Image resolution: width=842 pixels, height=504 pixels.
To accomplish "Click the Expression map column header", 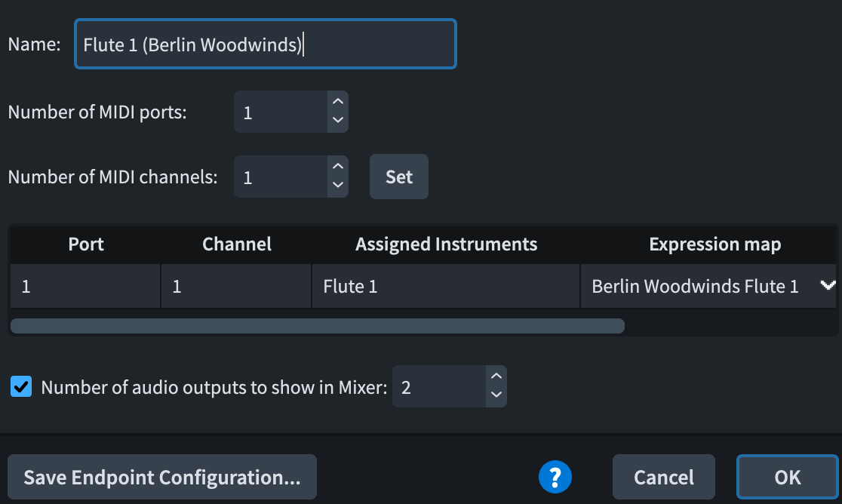I will click(x=714, y=244).
